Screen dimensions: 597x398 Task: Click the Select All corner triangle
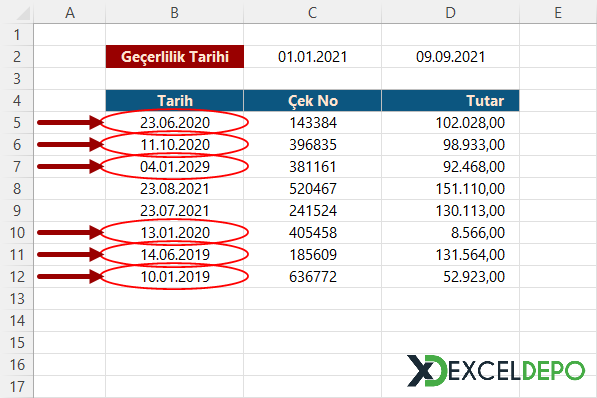(x=23, y=13)
